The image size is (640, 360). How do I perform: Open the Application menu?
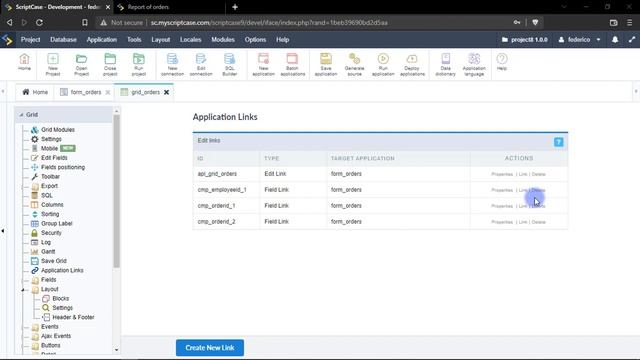click(x=102, y=40)
